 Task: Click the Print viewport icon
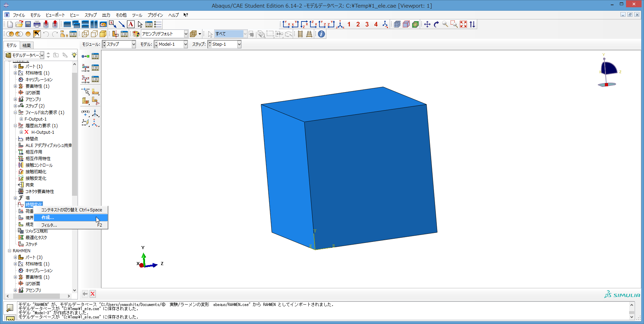37,24
